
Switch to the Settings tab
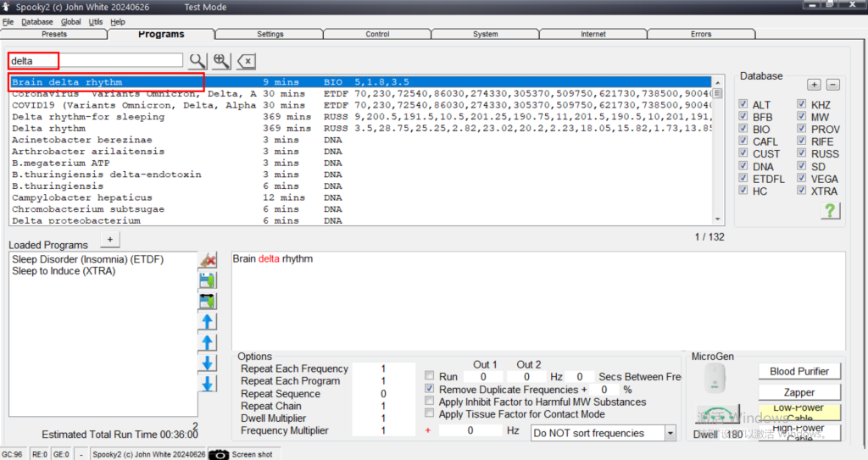point(270,35)
